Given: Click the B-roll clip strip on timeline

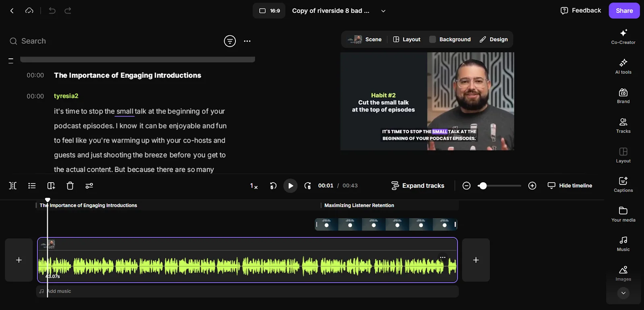Looking at the screenshot, I should click(x=386, y=225).
